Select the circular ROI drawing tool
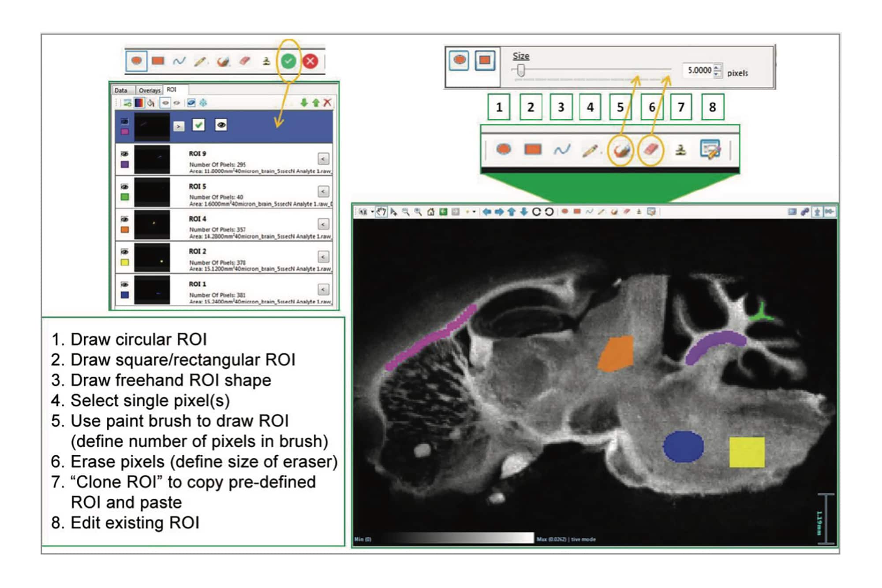Viewport: 882px width, 588px height. [504, 149]
